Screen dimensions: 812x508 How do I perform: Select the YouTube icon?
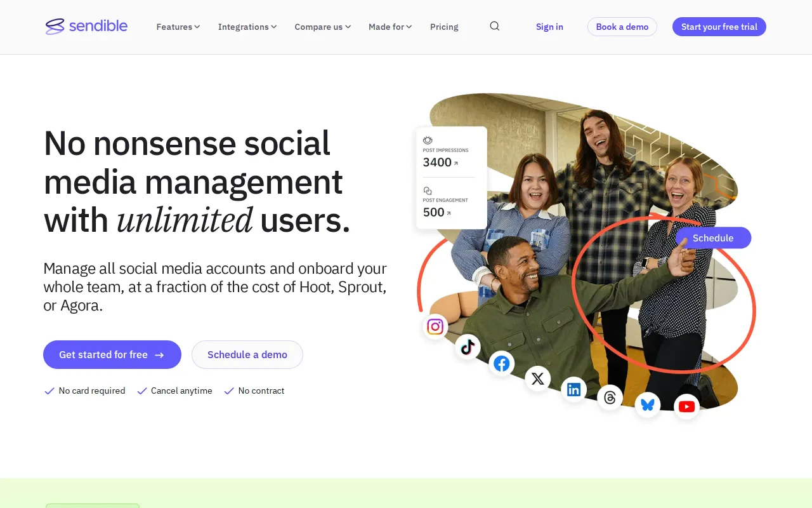point(686,406)
